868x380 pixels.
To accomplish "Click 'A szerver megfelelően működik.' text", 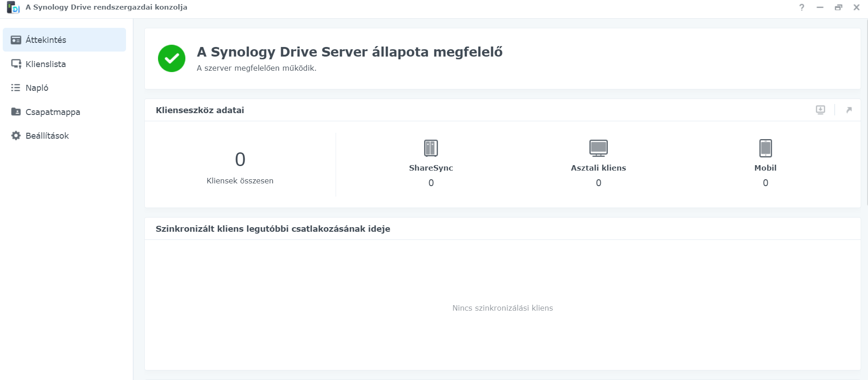I will tap(257, 68).
